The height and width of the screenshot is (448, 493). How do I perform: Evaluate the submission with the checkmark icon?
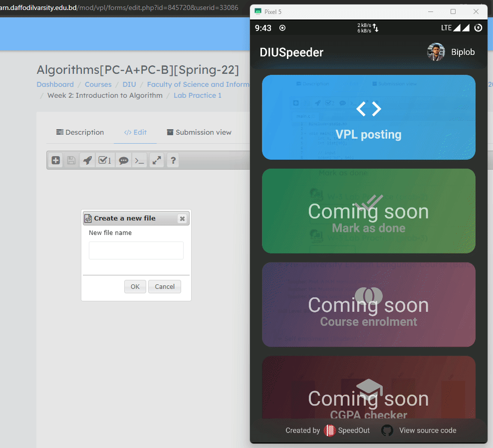(x=105, y=160)
